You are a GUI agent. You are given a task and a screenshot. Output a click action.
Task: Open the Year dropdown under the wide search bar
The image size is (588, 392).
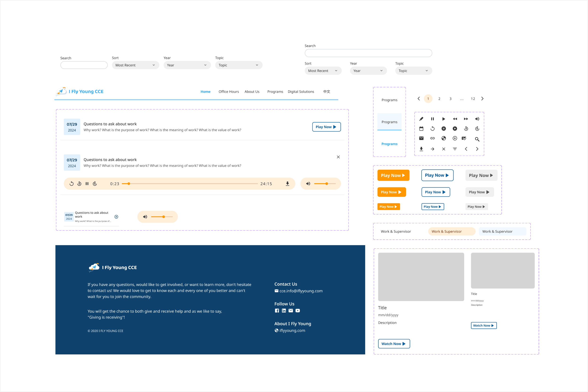tap(368, 71)
